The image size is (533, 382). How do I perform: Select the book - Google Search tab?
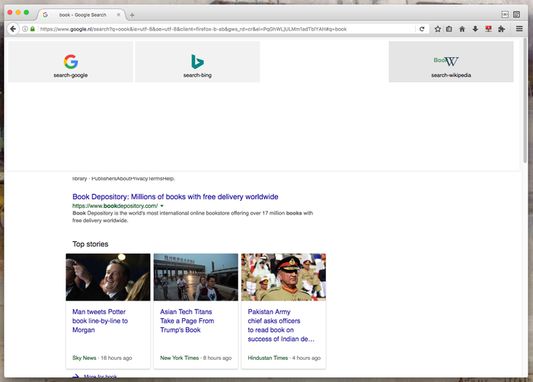[81, 15]
